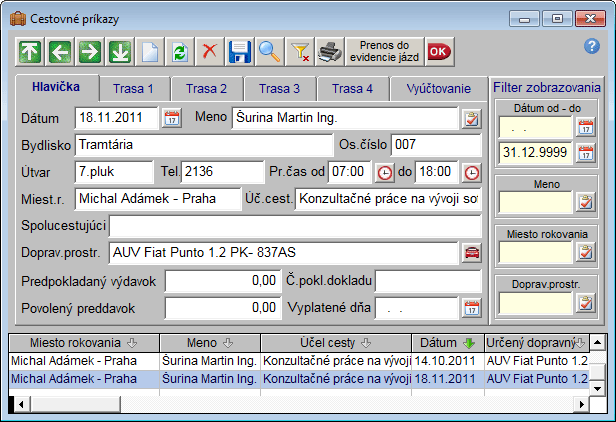This screenshot has height=422, width=616.
Task: Clear filter with funnel icon
Action: pos(299,51)
